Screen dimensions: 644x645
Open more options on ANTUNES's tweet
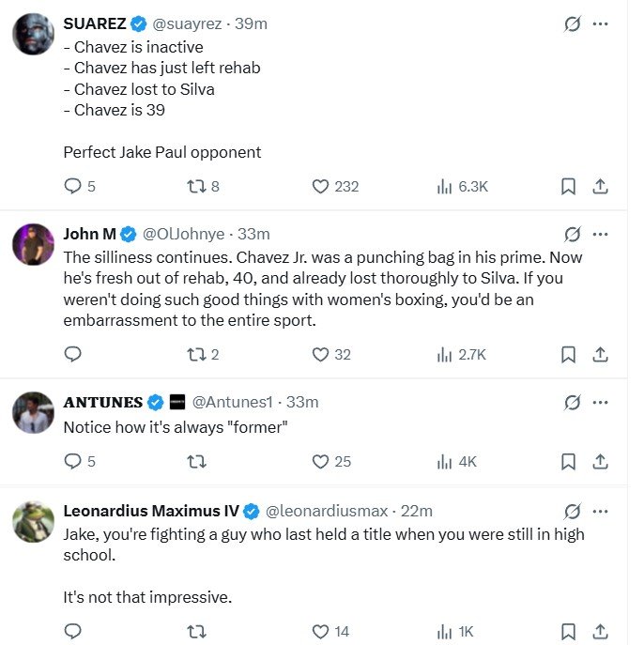click(601, 402)
